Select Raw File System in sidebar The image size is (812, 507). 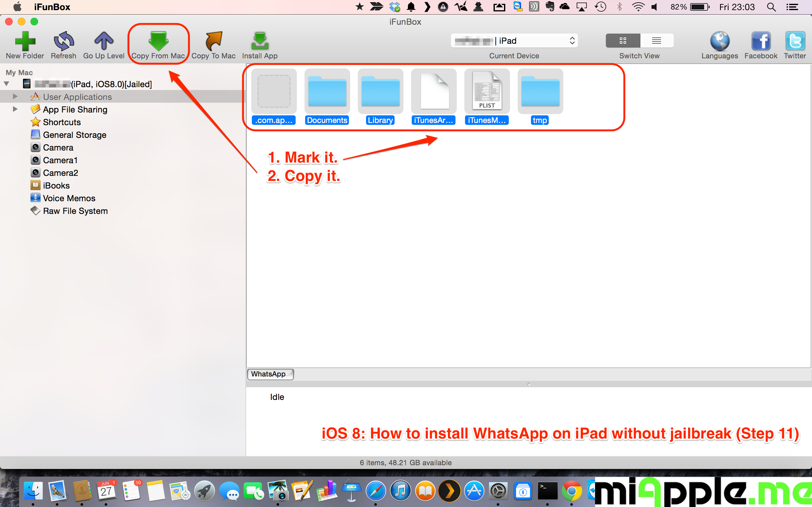(75, 211)
